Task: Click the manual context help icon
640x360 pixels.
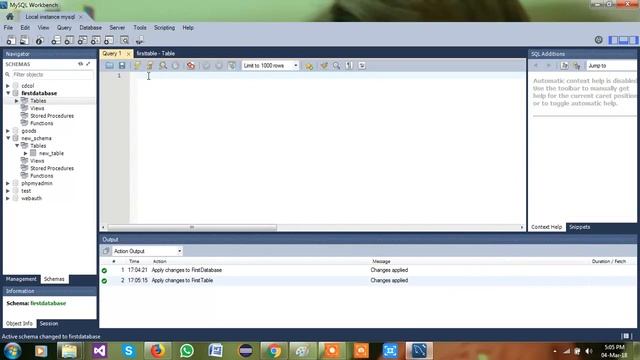Action: (564, 66)
